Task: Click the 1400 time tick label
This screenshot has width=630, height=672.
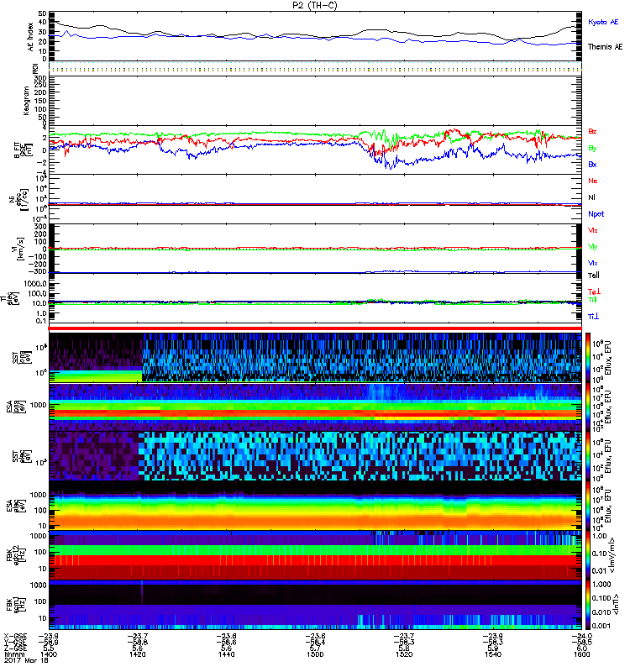Action: [x=49, y=654]
